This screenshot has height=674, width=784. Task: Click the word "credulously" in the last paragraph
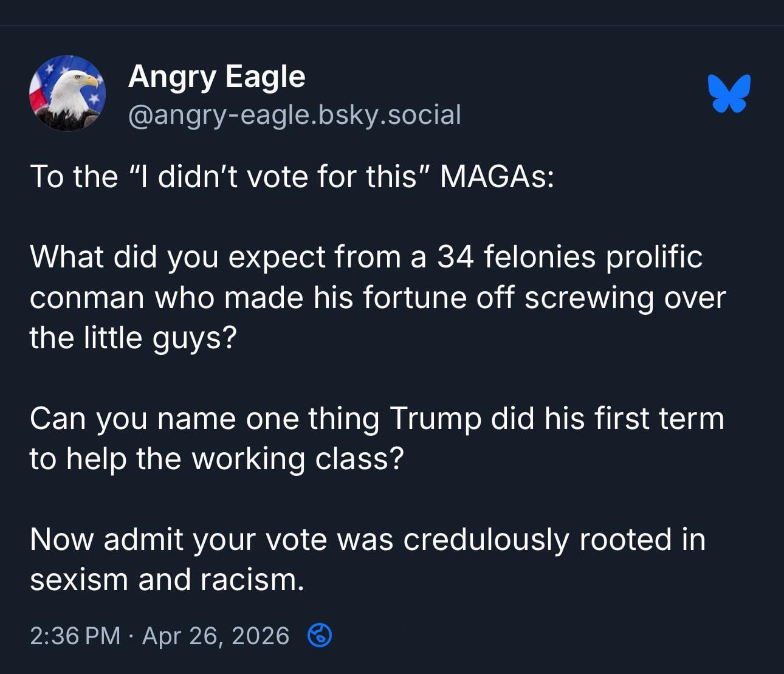point(486,539)
